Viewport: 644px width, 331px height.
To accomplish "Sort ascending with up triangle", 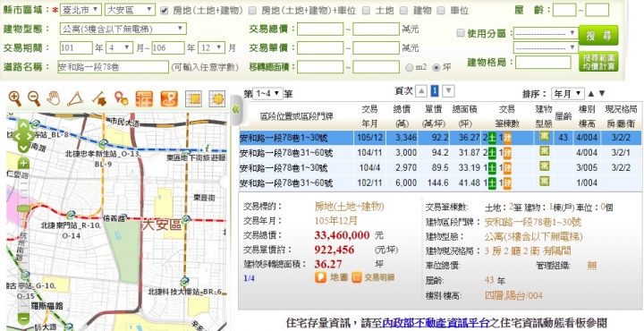I will [x=591, y=94].
